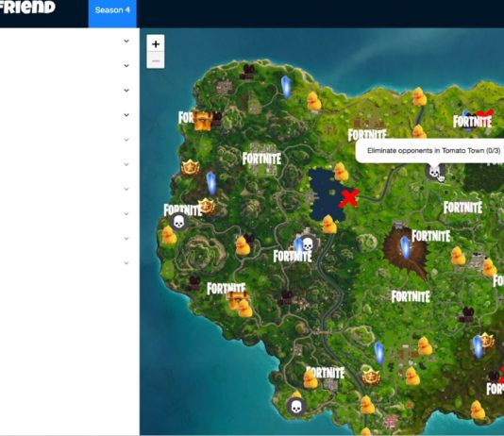Click the skull marker on the far west coast
The image size is (504, 436).
[179, 222]
